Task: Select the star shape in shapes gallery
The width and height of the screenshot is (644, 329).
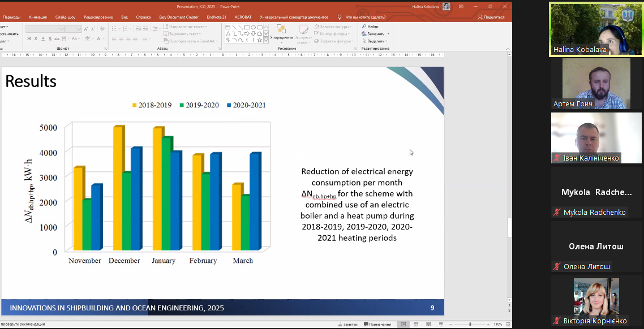Action: click(x=260, y=40)
